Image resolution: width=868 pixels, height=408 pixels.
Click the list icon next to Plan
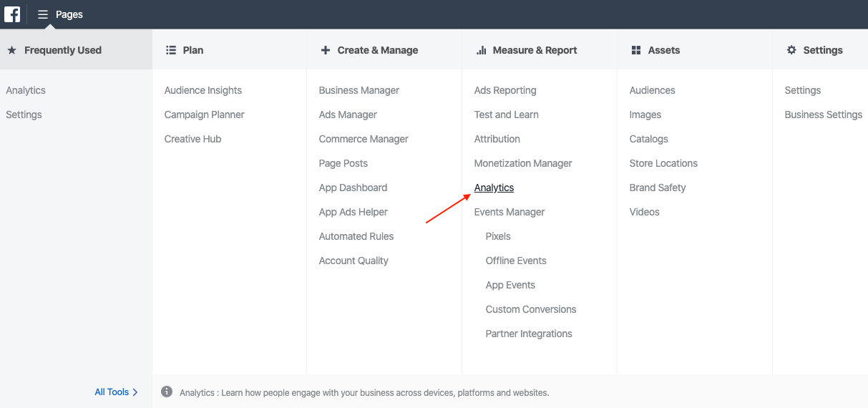coord(171,50)
